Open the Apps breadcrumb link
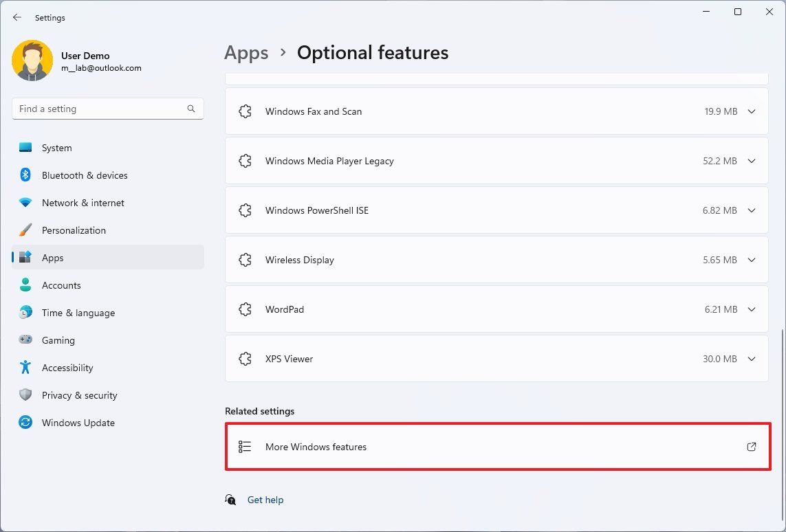786x532 pixels. [245, 52]
